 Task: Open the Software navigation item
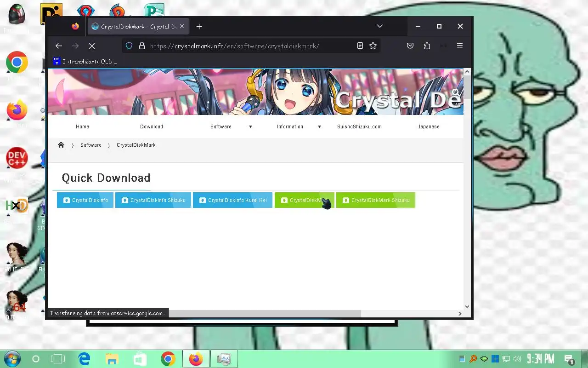point(221,126)
